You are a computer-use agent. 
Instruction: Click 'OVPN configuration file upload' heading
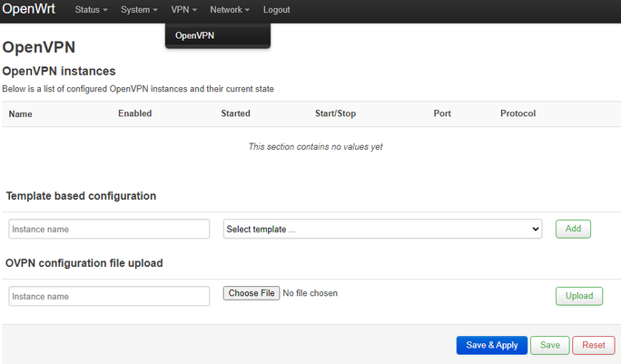point(84,263)
